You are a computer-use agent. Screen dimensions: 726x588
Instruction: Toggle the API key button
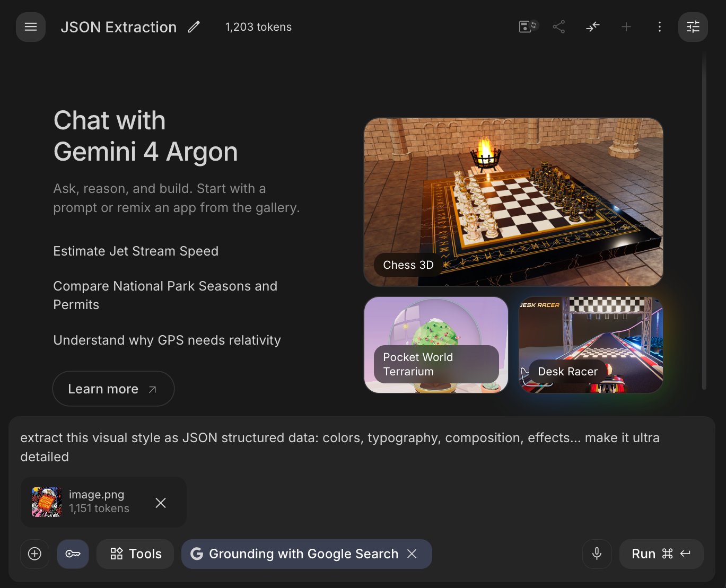click(73, 554)
